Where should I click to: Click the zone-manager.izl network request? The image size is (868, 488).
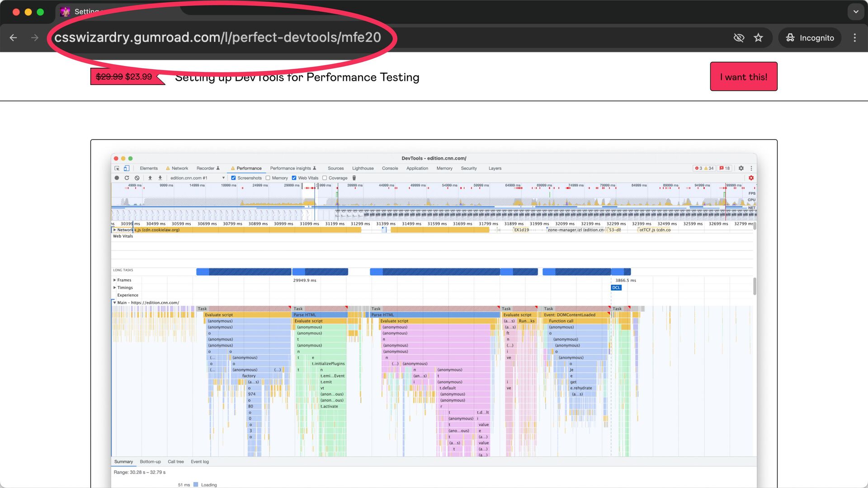[x=576, y=230]
